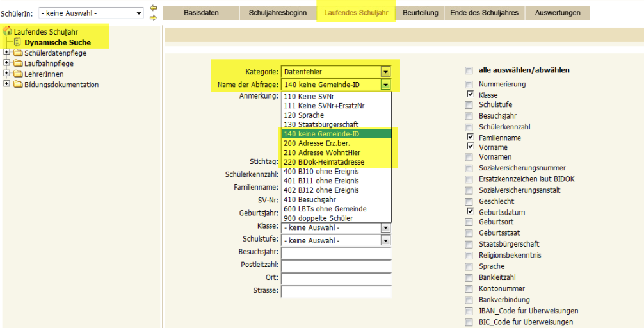Image resolution: width=644 pixels, height=328 pixels.
Task: Click the forward arrow next to SchülerIn
Action: pos(153,18)
